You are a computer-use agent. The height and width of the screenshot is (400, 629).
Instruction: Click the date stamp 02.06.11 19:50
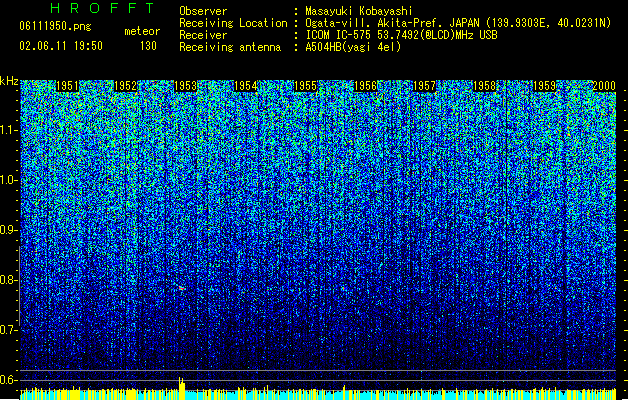(x=61, y=46)
